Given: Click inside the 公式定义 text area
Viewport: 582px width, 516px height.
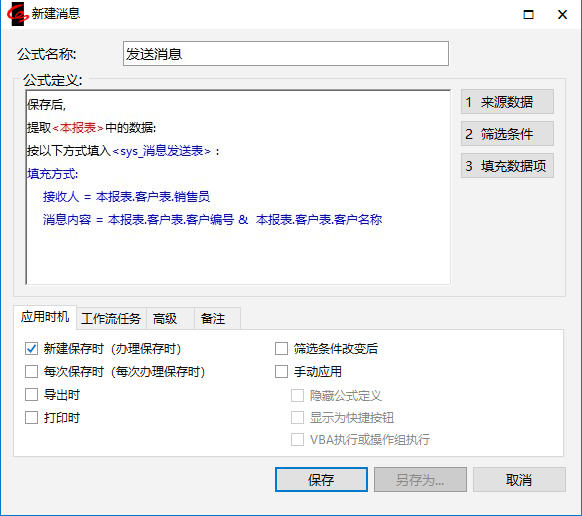Looking at the screenshot, I should click(238, 187).
